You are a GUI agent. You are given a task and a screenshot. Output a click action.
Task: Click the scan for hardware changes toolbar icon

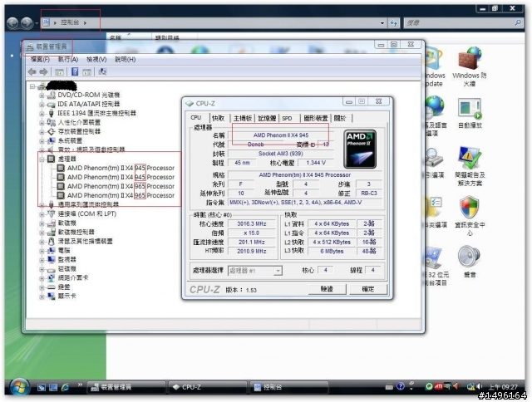point(102,72)
